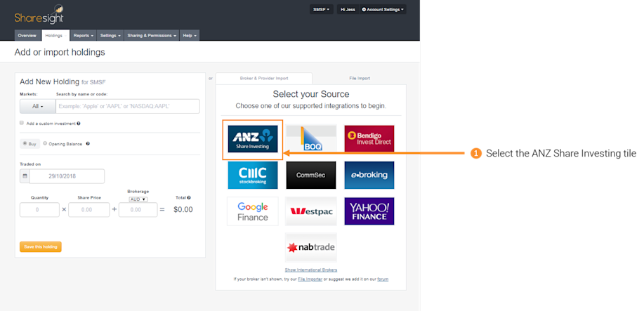Click the Sharesight logo

point(39,15)
